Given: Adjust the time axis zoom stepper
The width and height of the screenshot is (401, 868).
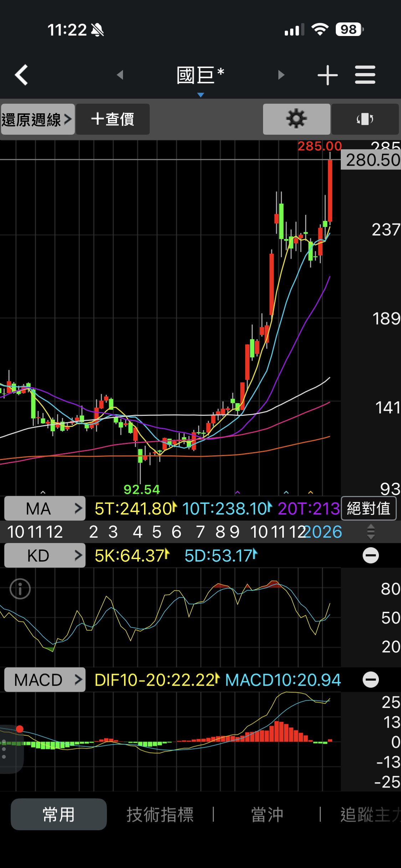Looking at the screenshot, I should click(371, 532).
